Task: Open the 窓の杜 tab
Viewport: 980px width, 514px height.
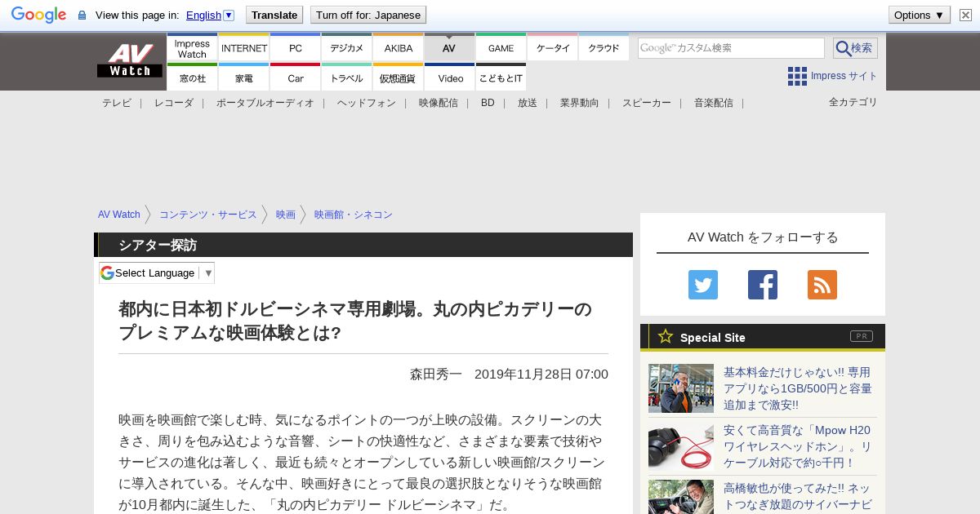Action: (192, 78)
